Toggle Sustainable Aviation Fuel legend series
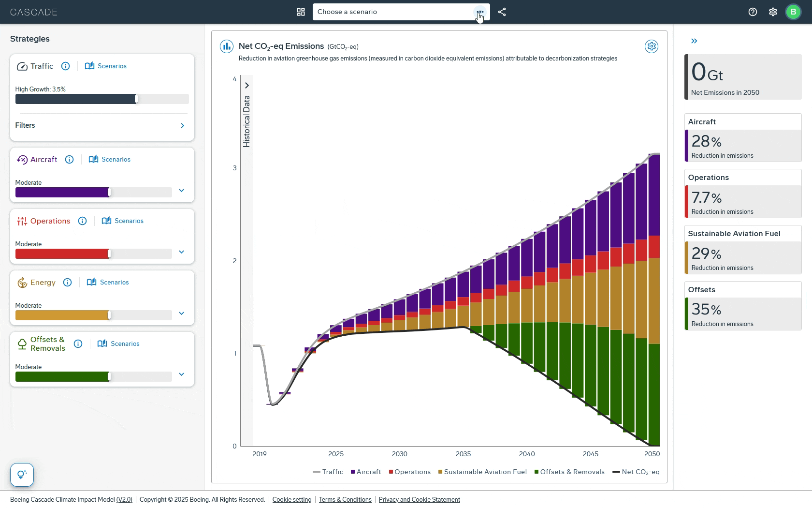The image size is (812, 508). (x=482, y=472)
